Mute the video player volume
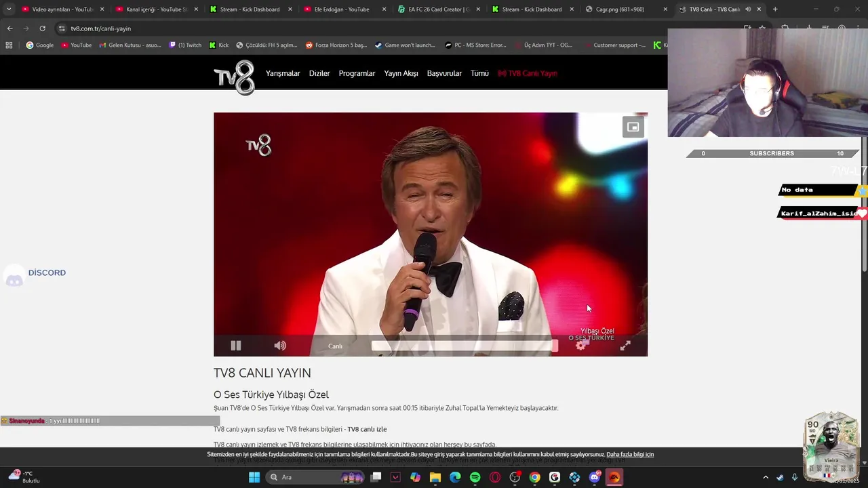 (x=280, y=346)
